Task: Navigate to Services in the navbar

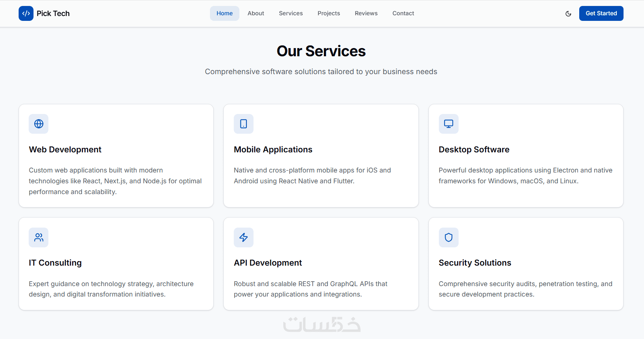Action: [x=291, y=13]
